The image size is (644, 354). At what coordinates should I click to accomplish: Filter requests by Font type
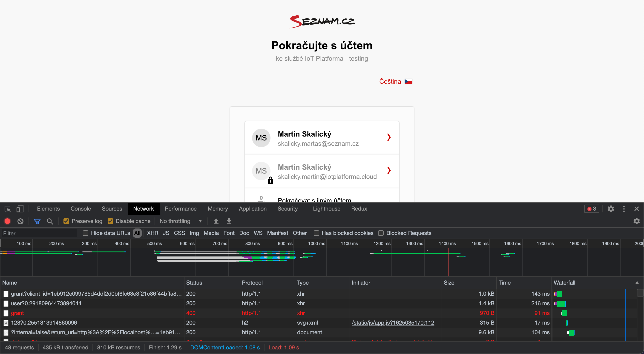coord(229,233)
